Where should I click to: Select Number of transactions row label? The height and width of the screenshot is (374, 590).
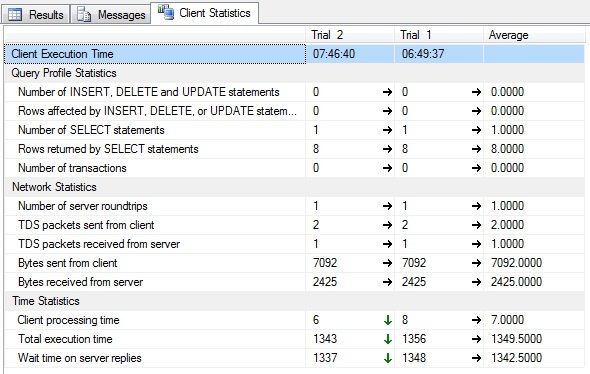[72, 168]
